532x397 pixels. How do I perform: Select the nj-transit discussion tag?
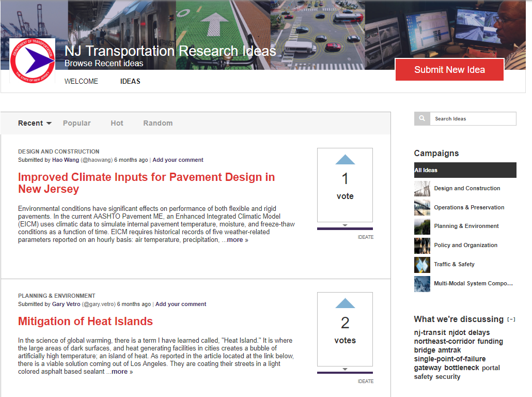click(430, 332)
